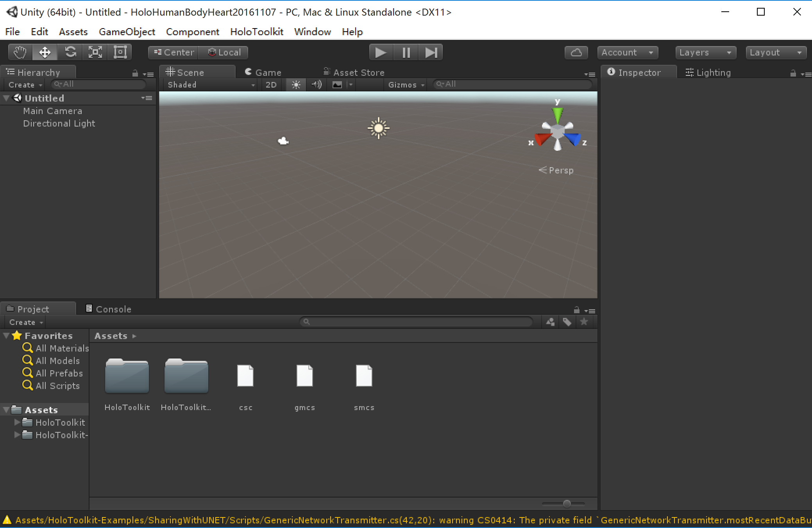Open the Layers dropdown
This screenshot has height=528, width=812.
[705, 52]
